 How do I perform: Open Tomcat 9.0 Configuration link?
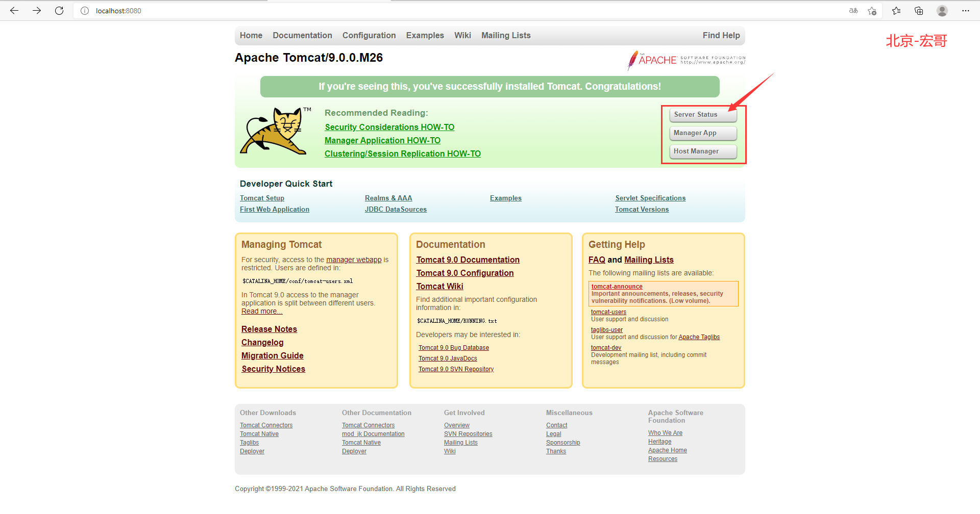pyautogui.click(x=465, y=273)
